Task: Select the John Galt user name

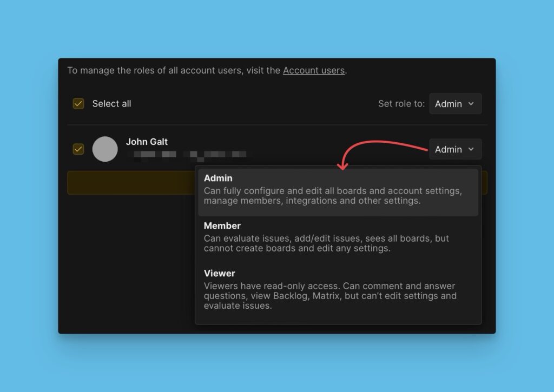Action: [147, 142]
